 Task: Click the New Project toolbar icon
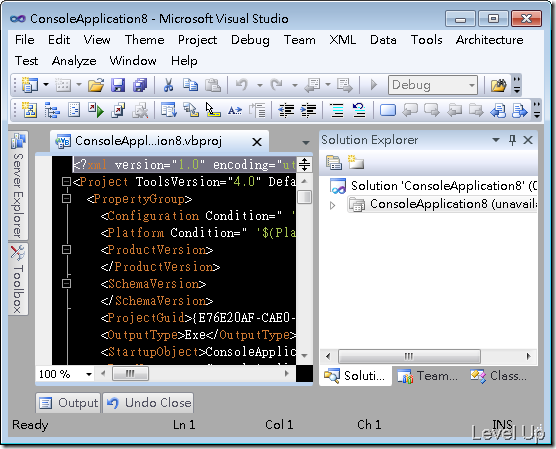click(29, 85)
